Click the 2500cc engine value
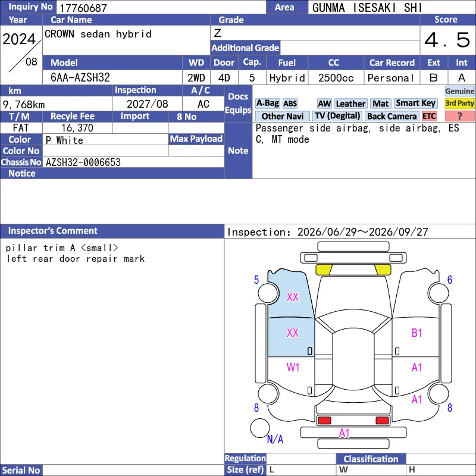This screenshot has height=476, width=476. coord(336,78)
